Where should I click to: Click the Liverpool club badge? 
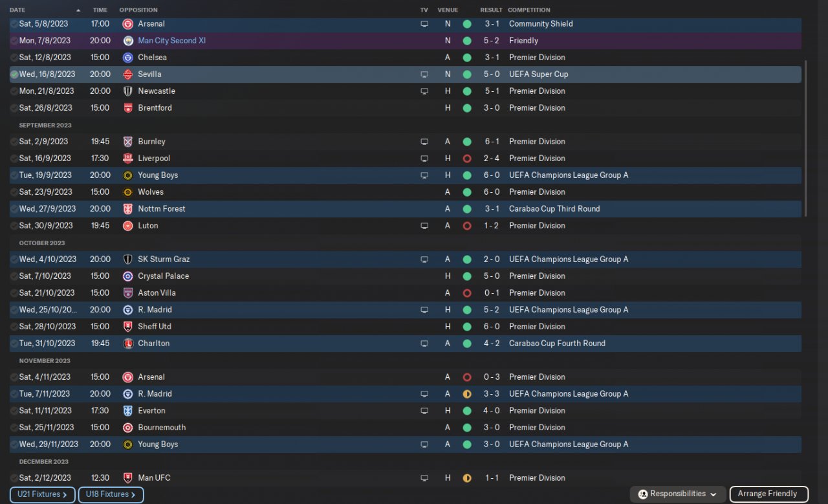click(x=127, y=159)
